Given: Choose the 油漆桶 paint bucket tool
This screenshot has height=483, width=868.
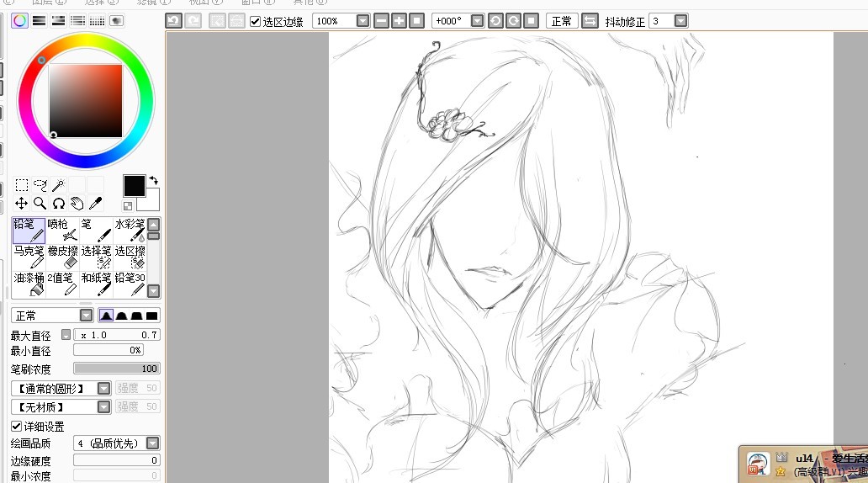Looking at the screenshot, I should 29,284.
